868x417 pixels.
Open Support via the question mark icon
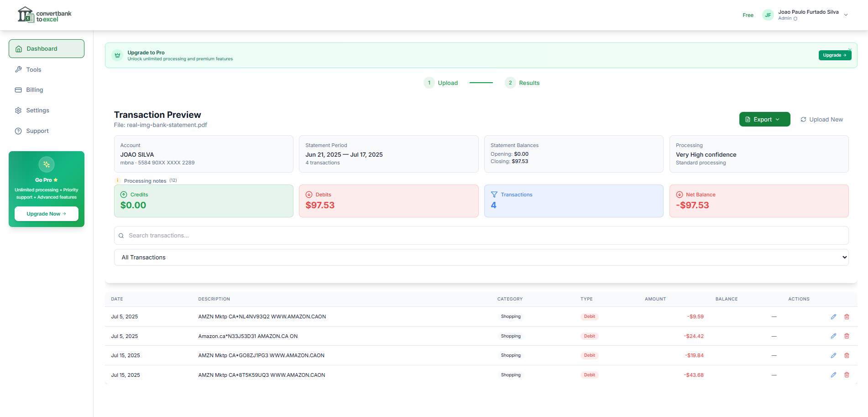coord(18,131)
